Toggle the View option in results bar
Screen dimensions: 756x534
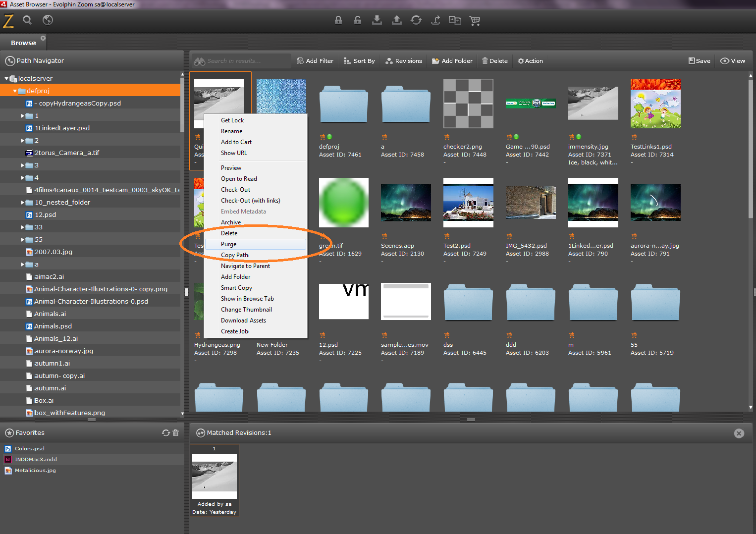click(x=733, y=61)
